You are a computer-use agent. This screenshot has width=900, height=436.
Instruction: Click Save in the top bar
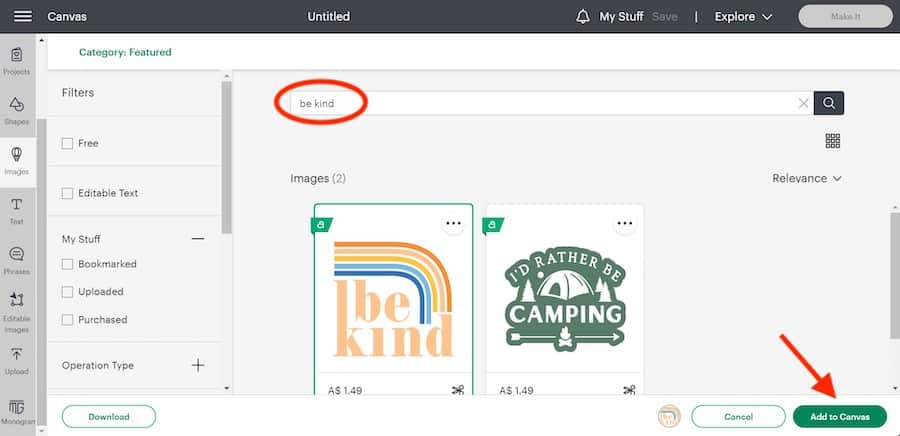tap(665, 17)
